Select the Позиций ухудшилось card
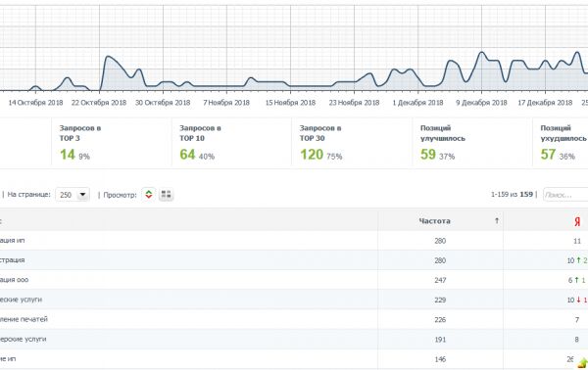The width and height of the screenshot is (588, 370). [561, 143]
